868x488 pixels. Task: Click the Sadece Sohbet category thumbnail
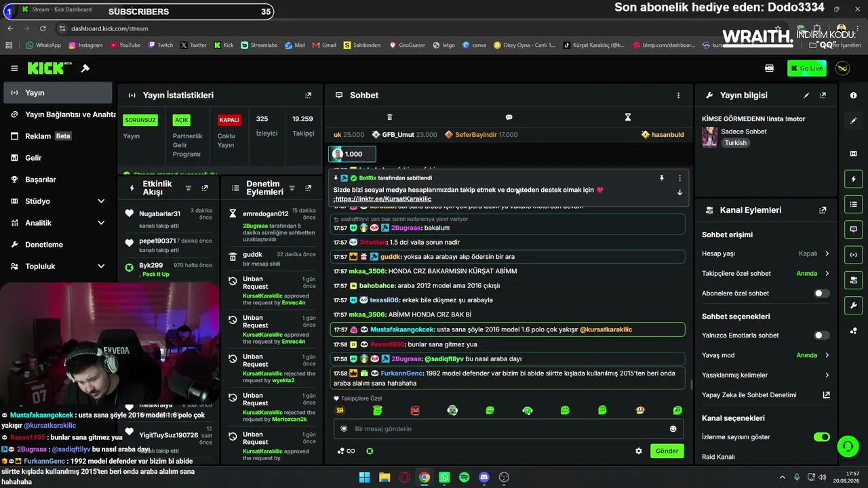[x=709, y=137]
